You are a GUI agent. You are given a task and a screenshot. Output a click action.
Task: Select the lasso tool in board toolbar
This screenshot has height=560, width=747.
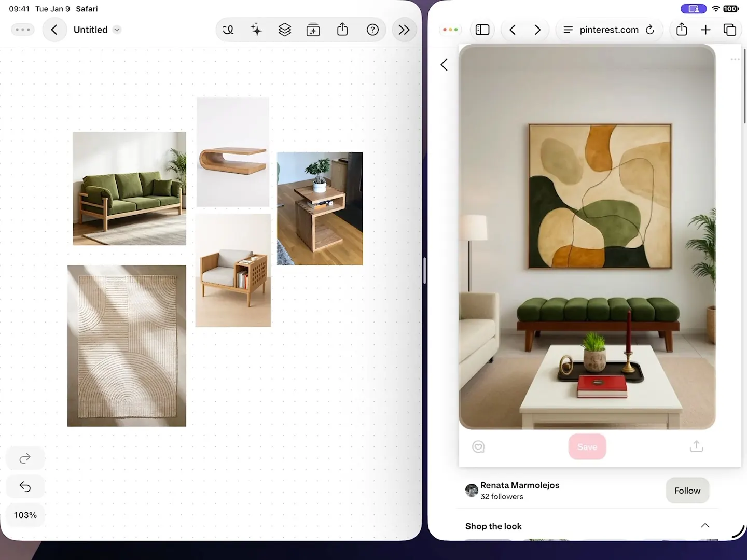tap(228, 30)
